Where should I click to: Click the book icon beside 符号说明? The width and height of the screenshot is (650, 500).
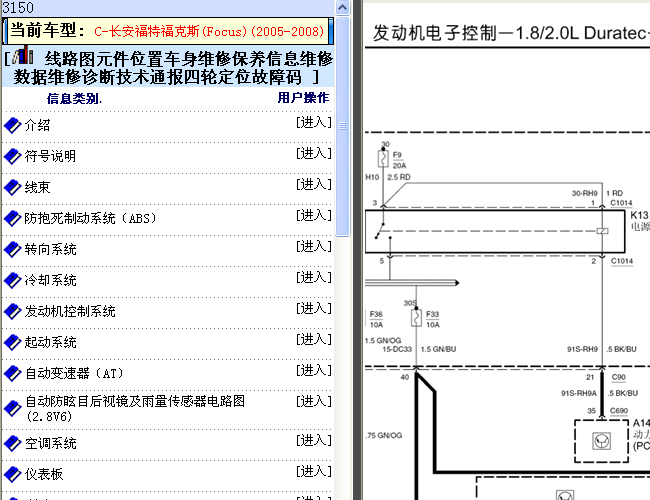pos(12,156)
